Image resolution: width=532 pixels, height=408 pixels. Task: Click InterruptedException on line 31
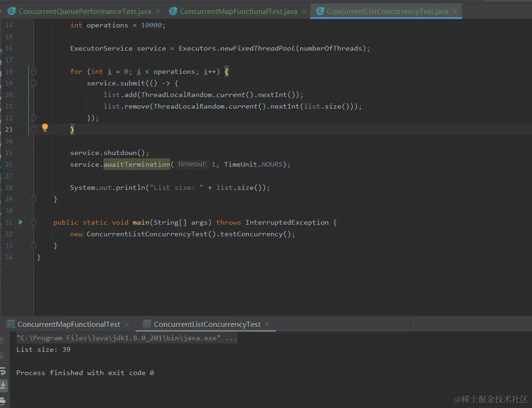(x=287, y=222)
